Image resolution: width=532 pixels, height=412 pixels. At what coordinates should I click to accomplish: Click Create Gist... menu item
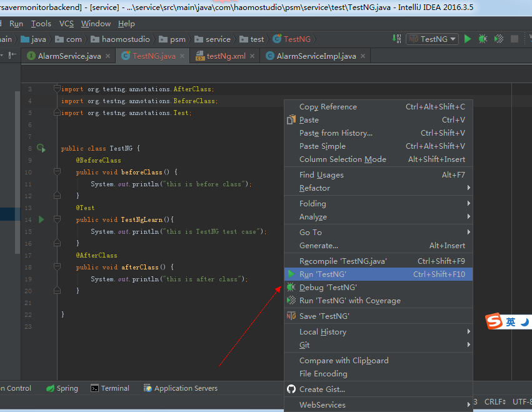pos(378,389)
